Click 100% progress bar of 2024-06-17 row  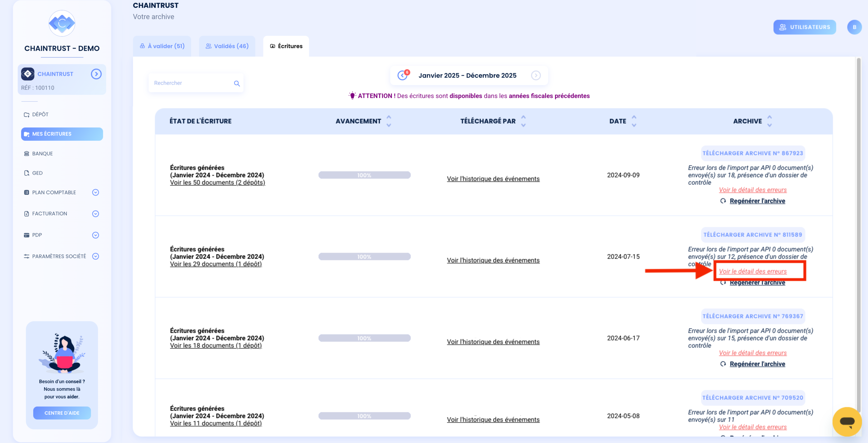364,338
